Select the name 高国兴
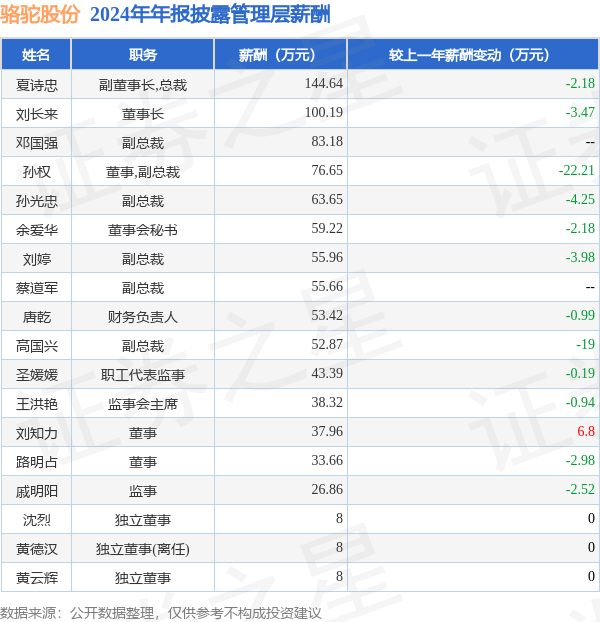Screen dimensions: 600x622 tap(37, 346)
